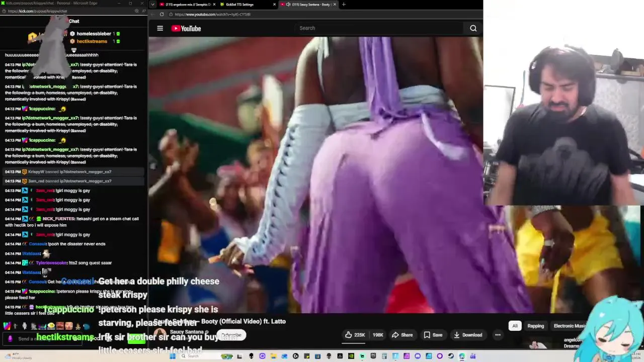This screenshot has height=362, width=644.
Task: Open Steam from the taskbar
Action: point(451,356)
